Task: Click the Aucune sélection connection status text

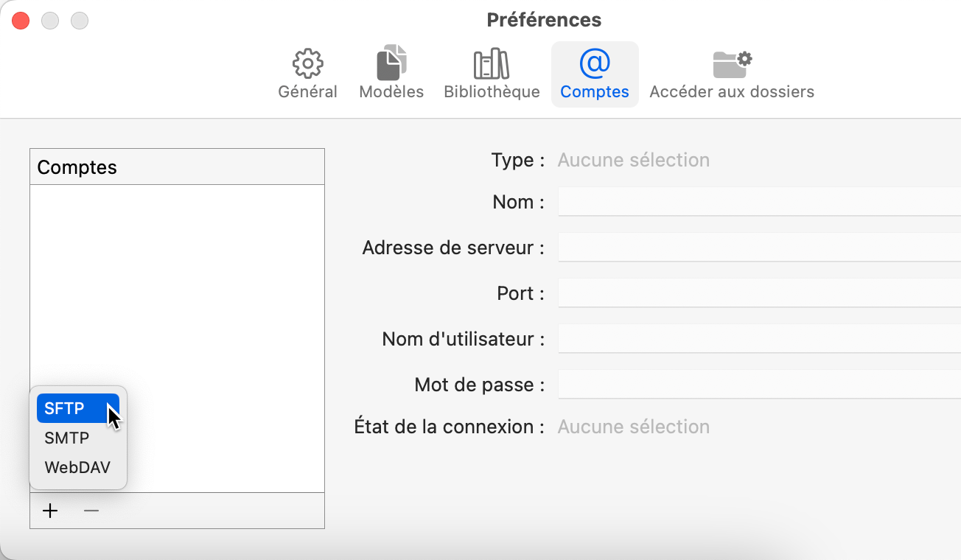Action: click(x=633, y=426)
